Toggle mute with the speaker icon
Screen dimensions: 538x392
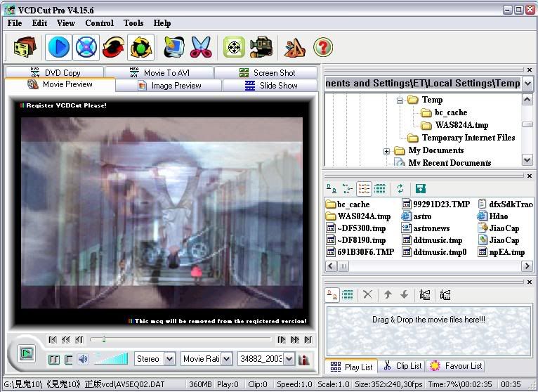click(83, 360)
